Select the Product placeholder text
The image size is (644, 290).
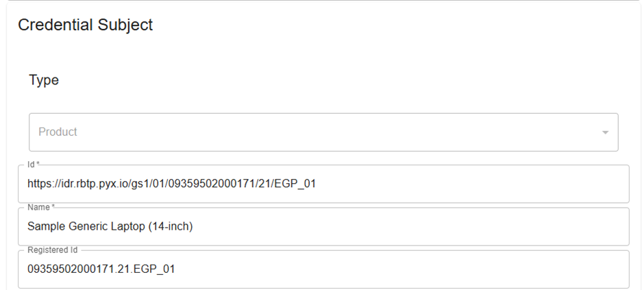58,132
